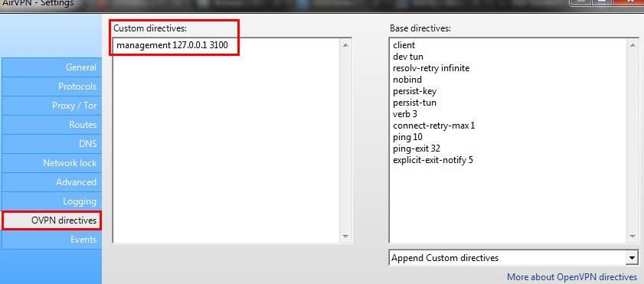Open the Append Custom directives dropdown
Screen dimensions: 644x284
point(513,258)
